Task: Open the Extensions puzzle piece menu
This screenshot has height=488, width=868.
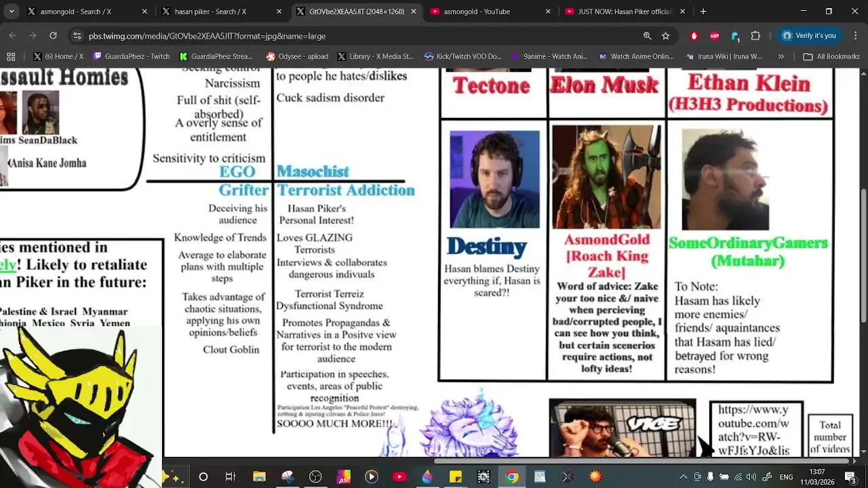Action: (x=755, y=35)
